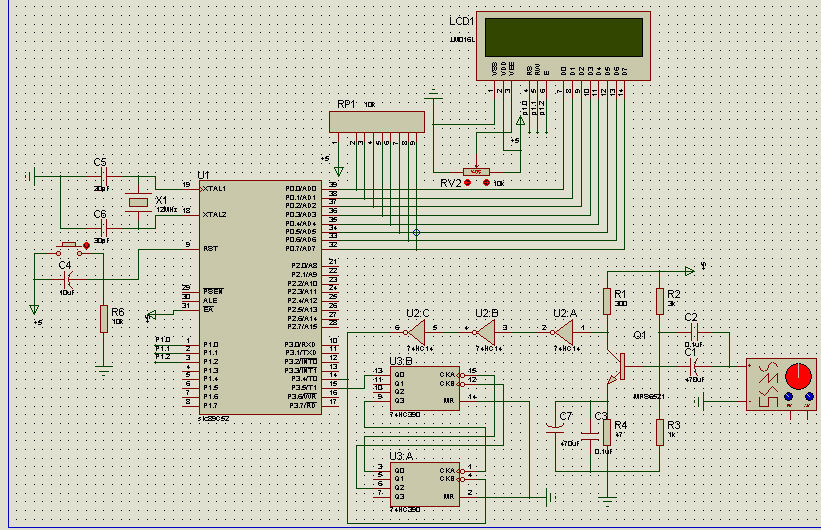The image size is (821, 530).
Task: Select capacitor C5 near the crystal
Action: (x=104, y=176)
